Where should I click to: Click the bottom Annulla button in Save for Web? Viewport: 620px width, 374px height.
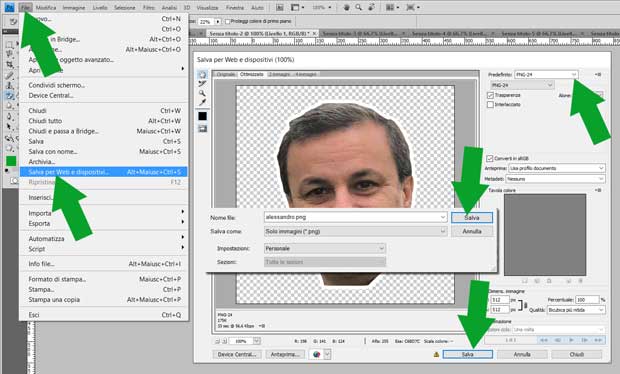pyautogui.click(x=522, y=354)
